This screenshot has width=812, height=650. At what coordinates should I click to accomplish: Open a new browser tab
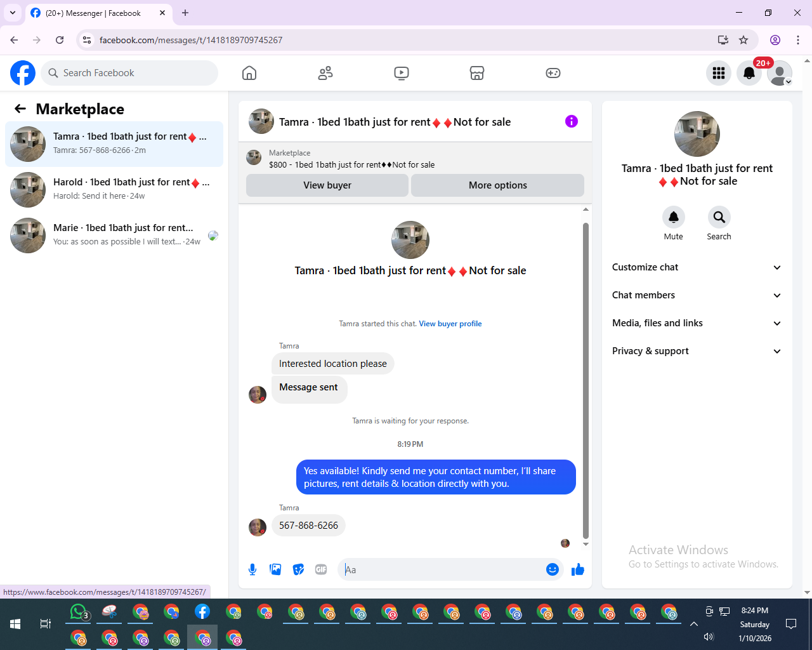point(185,13)
